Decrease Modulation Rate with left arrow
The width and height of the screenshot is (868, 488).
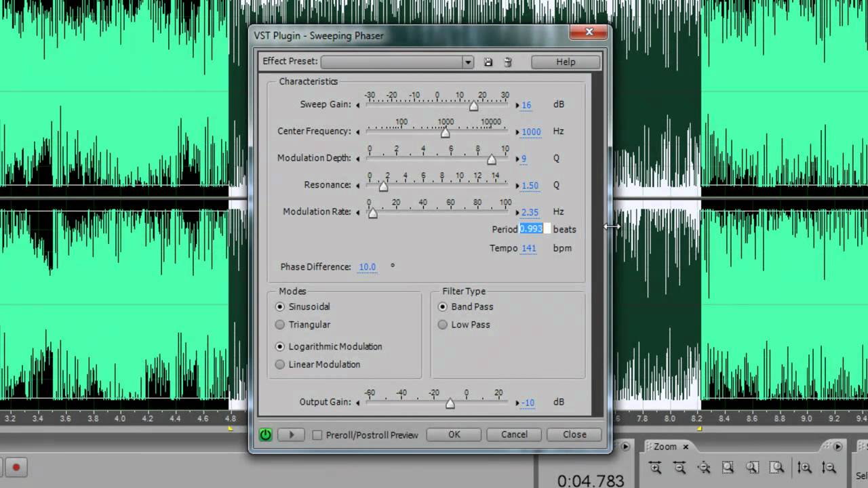[x=358, y=212]
